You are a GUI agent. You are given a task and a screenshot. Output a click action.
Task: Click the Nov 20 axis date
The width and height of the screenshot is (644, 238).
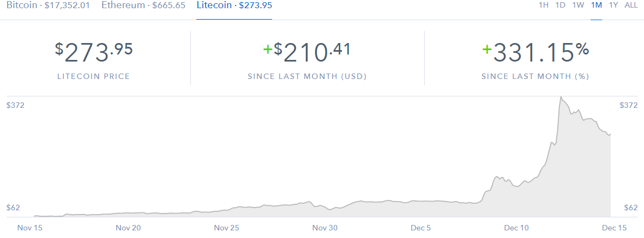129,228
